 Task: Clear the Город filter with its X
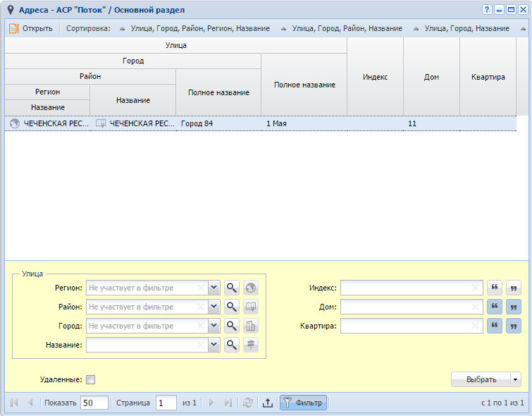[x=201, y=326]
